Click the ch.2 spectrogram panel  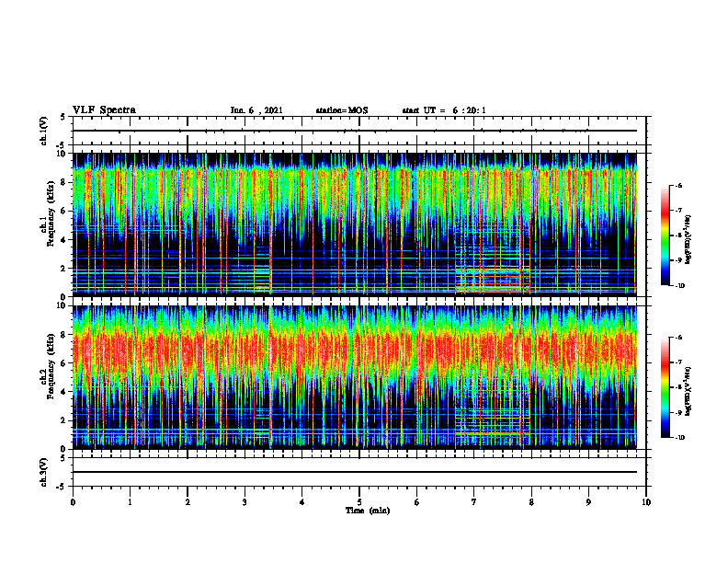tap(355, 377)
